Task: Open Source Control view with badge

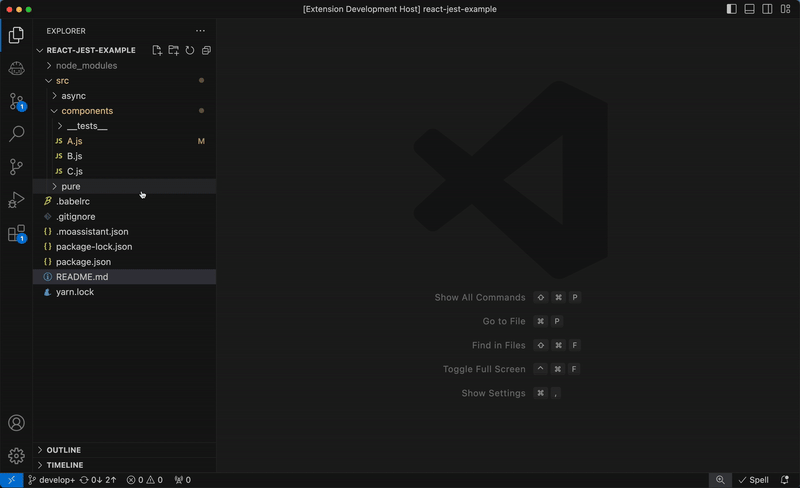Action: [x=16, y=101]
